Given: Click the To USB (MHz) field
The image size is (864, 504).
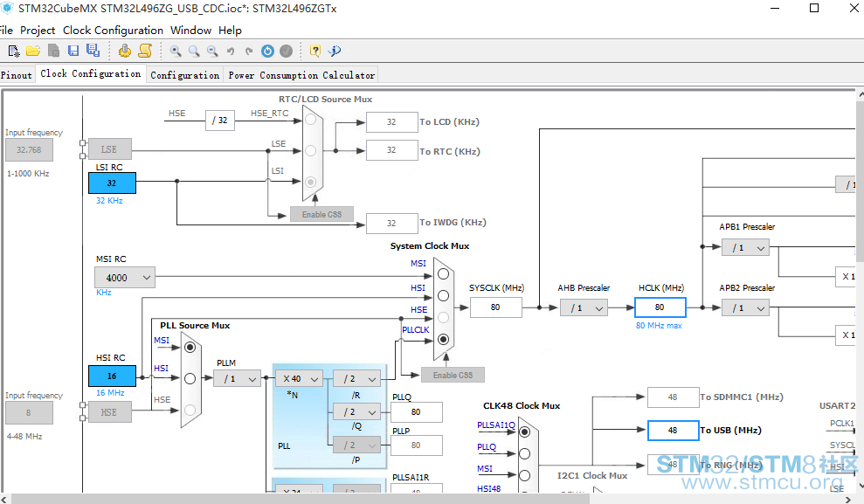Looking at the screenshot, I should click(x=673, y=430).
